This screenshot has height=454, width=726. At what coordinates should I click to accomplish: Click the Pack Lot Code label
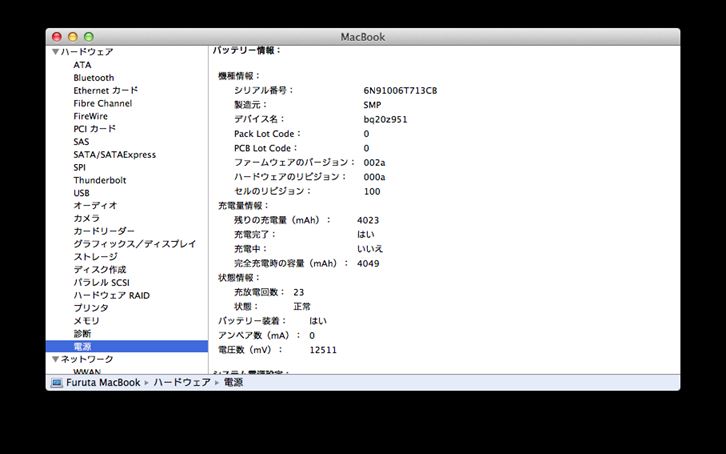[x=267, y=134]
